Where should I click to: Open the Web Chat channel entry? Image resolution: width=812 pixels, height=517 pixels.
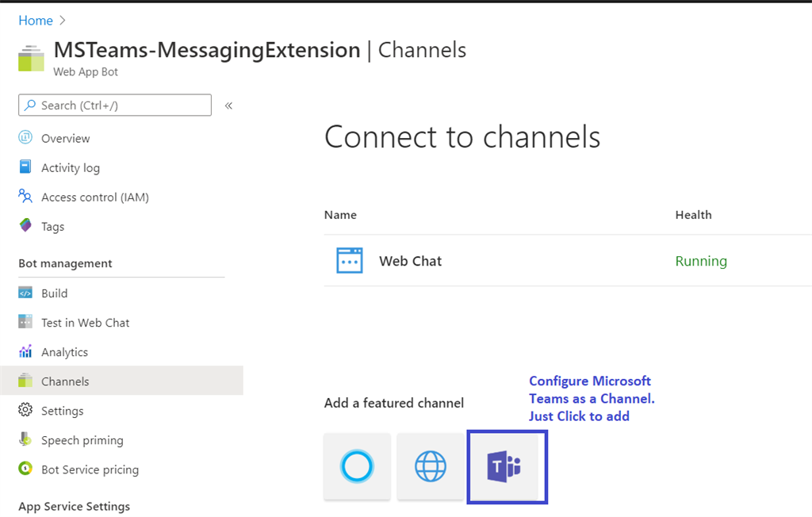tap(410, 260)
